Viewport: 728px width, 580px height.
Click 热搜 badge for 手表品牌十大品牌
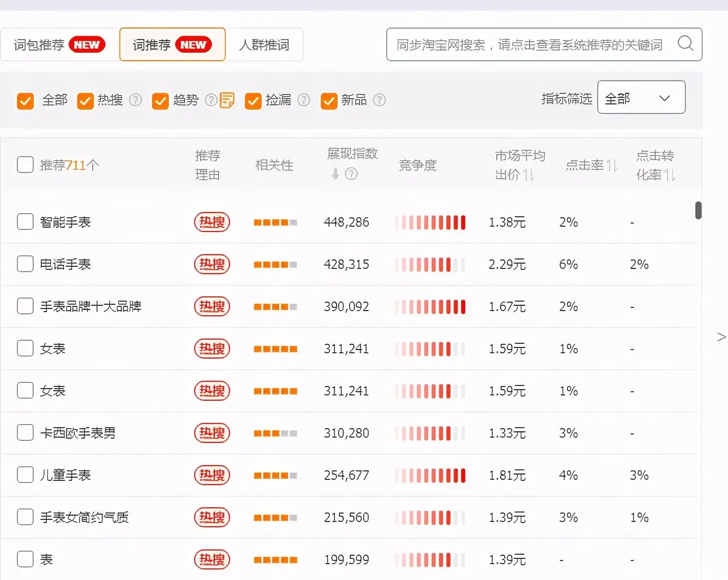point(212,306)
